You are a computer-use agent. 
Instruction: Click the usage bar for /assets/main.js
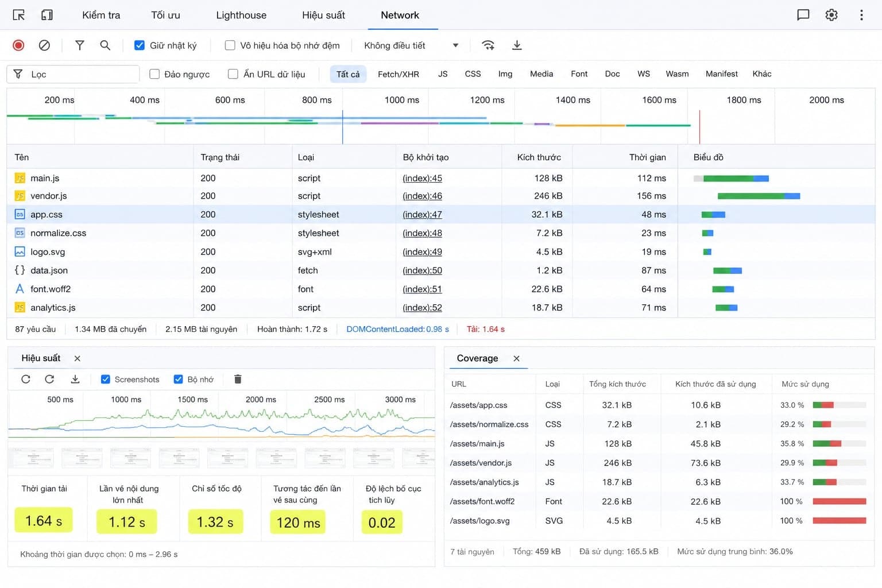pos(839,443)
